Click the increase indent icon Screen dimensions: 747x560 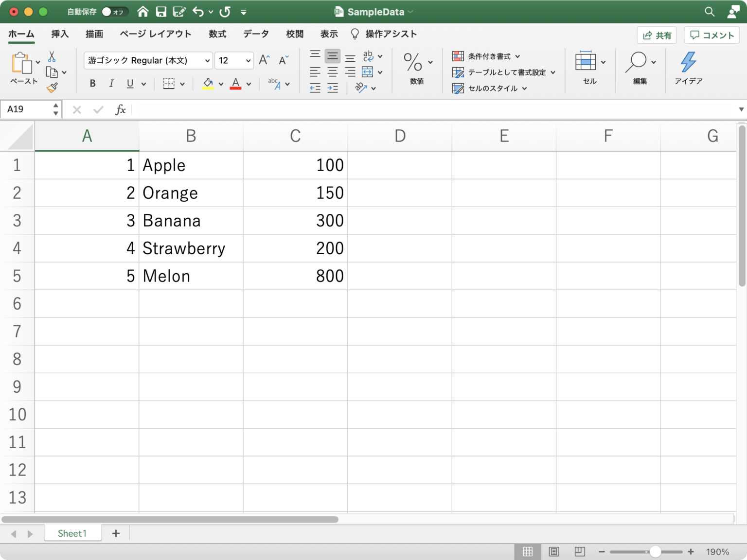[x=333, y=88]
